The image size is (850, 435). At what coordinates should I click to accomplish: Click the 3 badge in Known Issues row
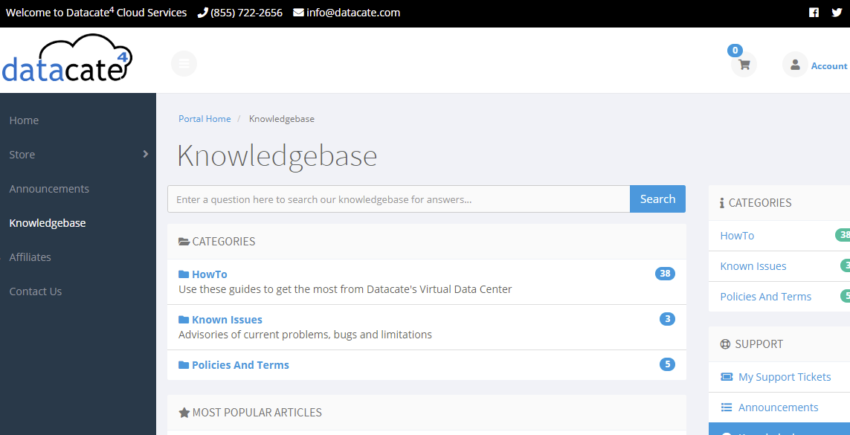tap(667, 319)
